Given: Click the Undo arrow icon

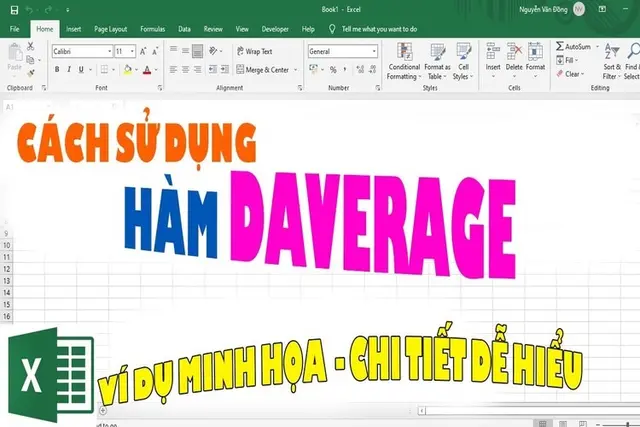Looking at the screenshot, I should coord(30,10).
